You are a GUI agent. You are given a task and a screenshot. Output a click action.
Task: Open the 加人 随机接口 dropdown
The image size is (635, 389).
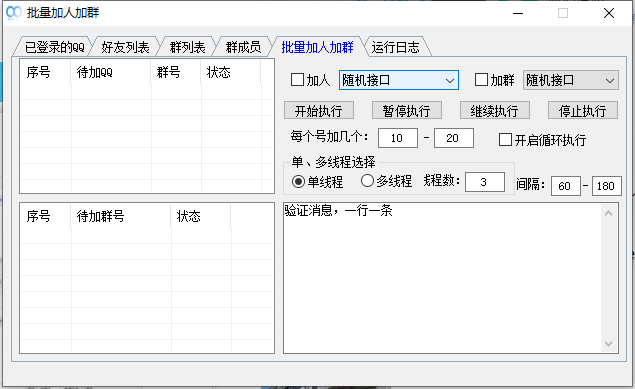pos(398,80)
